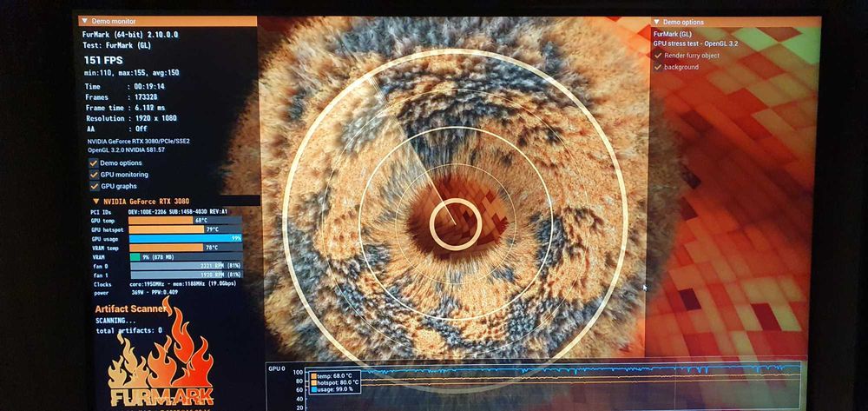Uncheck the GPU graphs checkbox
The width and height of the screenshot is (868, 411).
point(94,186)
